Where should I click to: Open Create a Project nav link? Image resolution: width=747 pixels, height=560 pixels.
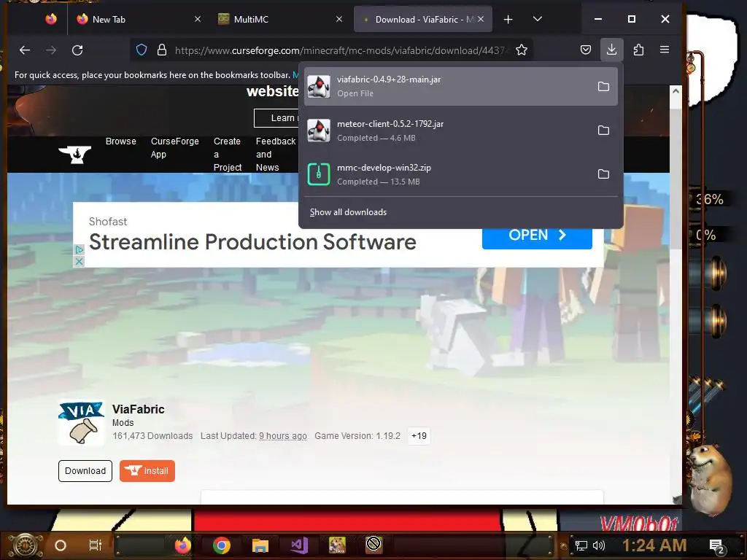coord(228,155)
